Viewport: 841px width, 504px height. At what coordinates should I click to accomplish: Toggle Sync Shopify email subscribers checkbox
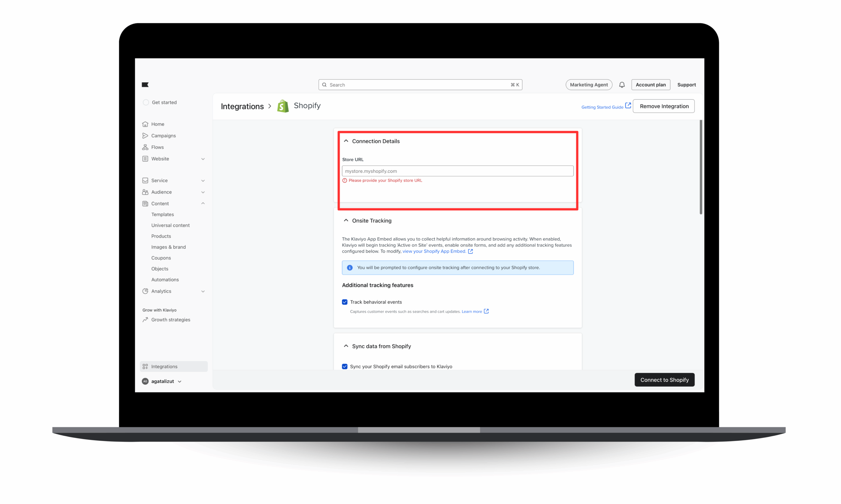point(345,367)
